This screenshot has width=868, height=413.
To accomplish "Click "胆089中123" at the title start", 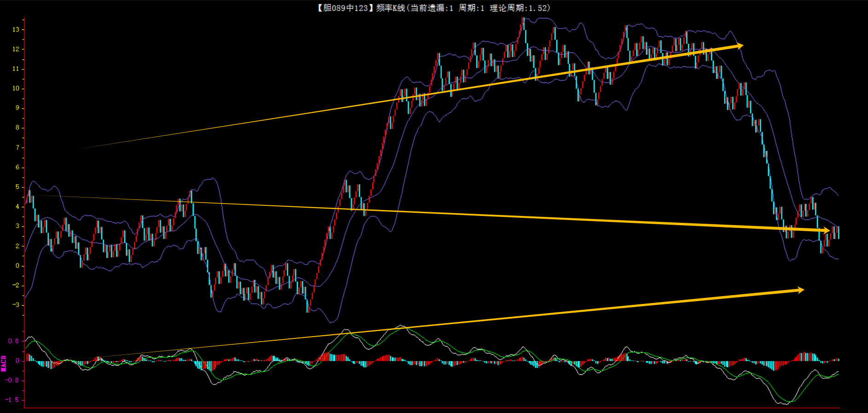I will pyautogui.click(x=345, y=8).
